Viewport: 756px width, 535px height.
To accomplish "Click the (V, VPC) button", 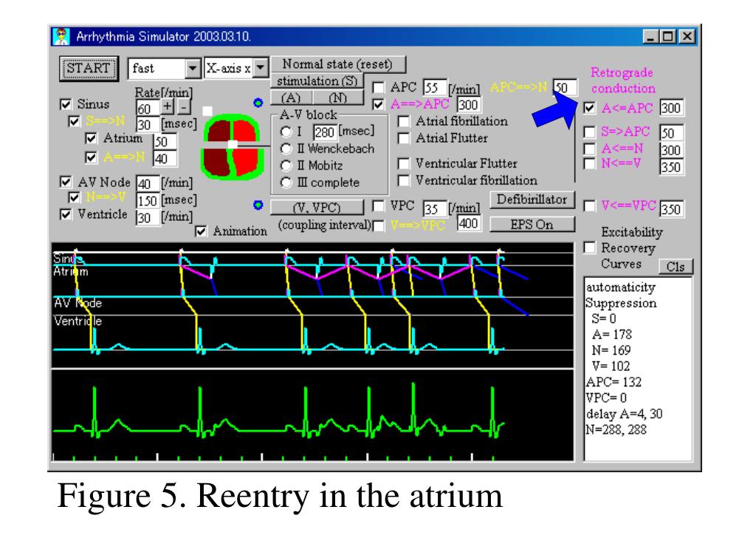I will tap(317, 208).
